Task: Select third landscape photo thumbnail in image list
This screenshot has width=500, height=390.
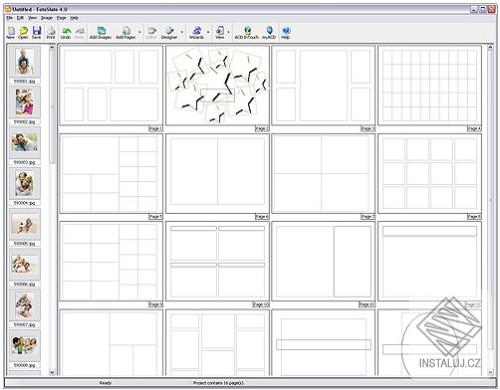Action: (25, 143)
